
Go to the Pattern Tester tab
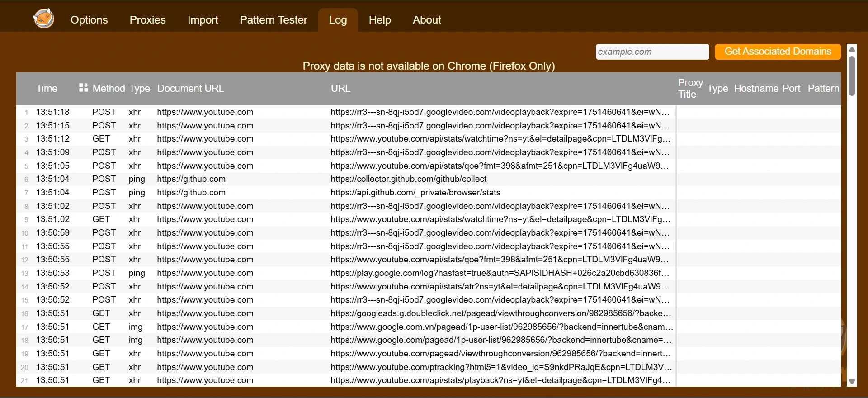(x=273, y=20)
